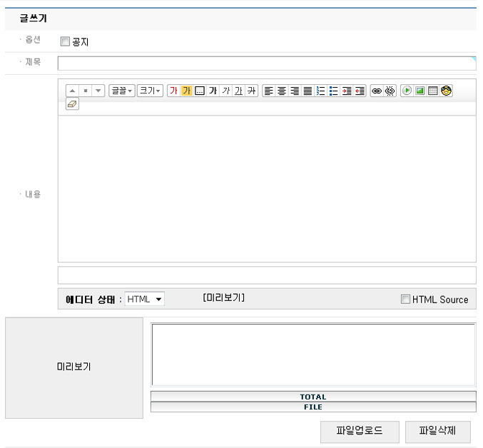Enable the HTML Source checkbox
The image size is (483, 448).
click(x=405, y=300)
